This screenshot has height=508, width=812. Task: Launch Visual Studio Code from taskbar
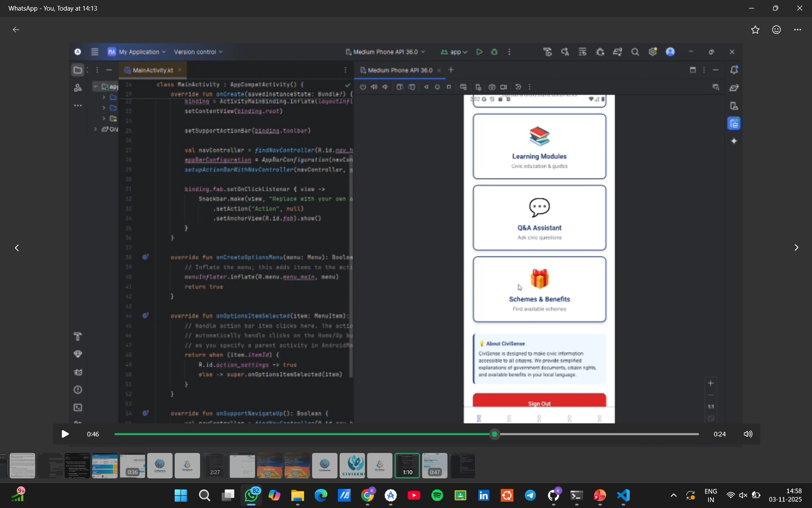point(623,495)
